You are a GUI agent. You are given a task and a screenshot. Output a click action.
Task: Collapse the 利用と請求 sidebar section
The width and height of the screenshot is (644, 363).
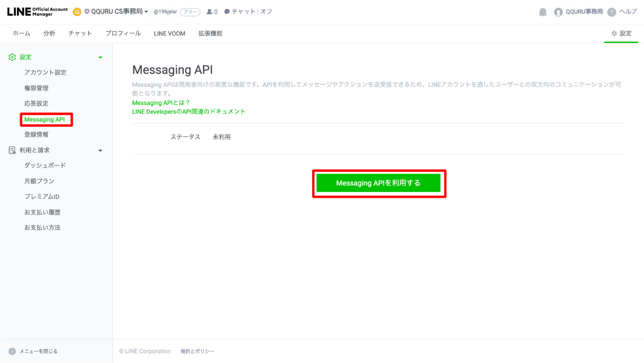(100, 151)
